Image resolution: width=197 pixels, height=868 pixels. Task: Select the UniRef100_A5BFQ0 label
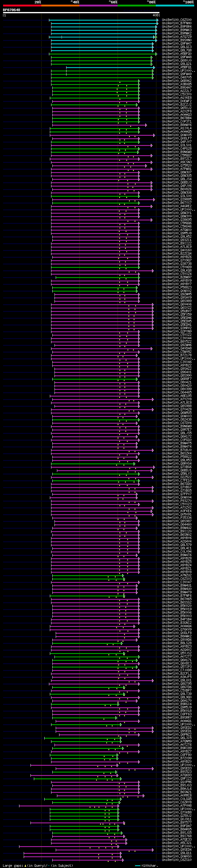pyautogui.click(x=177, y=54)
